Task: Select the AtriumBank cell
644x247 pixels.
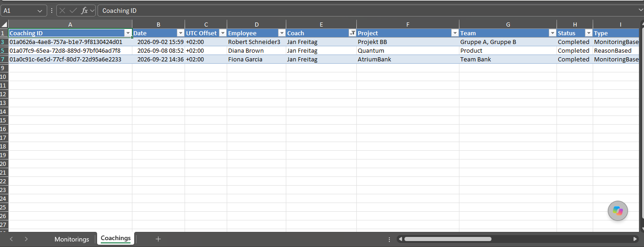Action: [x=408, y=59]
